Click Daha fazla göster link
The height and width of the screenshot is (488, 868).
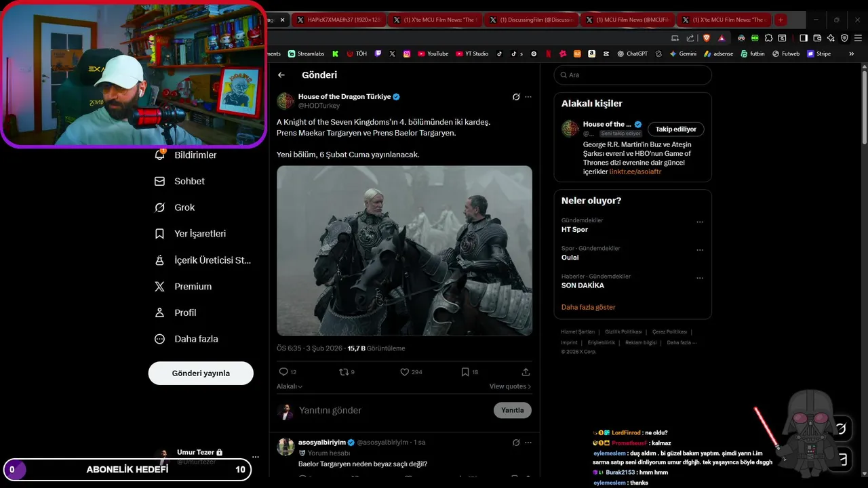point(589,307)
